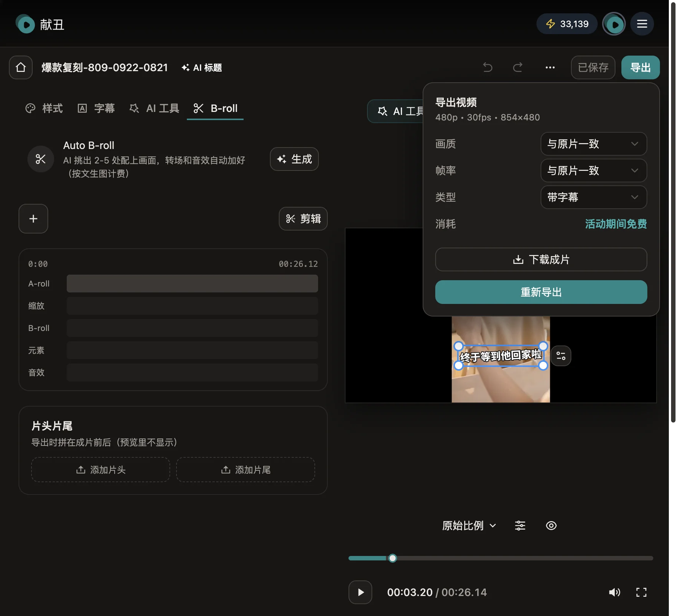The height and width of the screenshot is (616, 677).
Task: Open the preview adjustment sliders icon
Action: click(x=520, y=526)
